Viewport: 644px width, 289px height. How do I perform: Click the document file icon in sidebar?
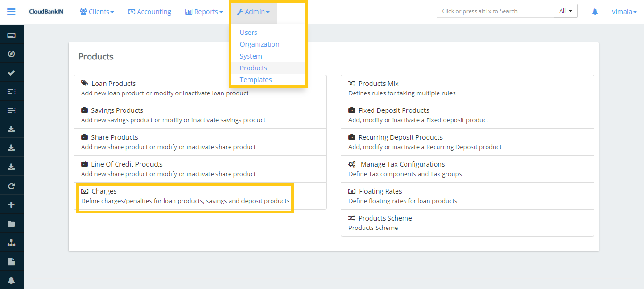click(x=11, y=262)
